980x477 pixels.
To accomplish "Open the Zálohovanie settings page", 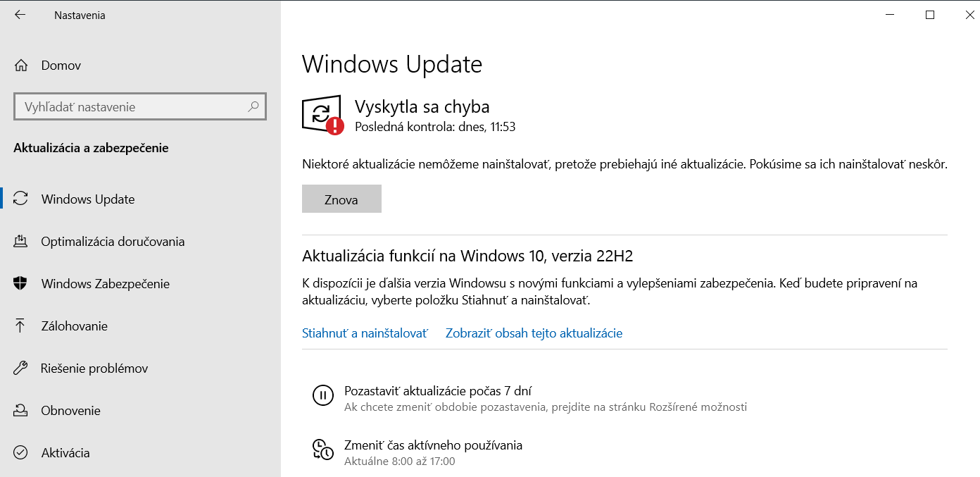I will (74, 326).
